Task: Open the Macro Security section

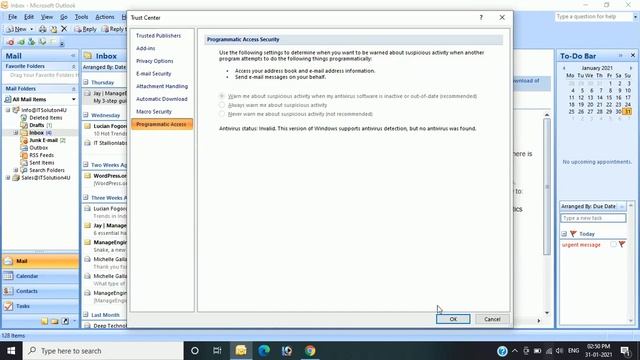Action: tap(154, 111)
